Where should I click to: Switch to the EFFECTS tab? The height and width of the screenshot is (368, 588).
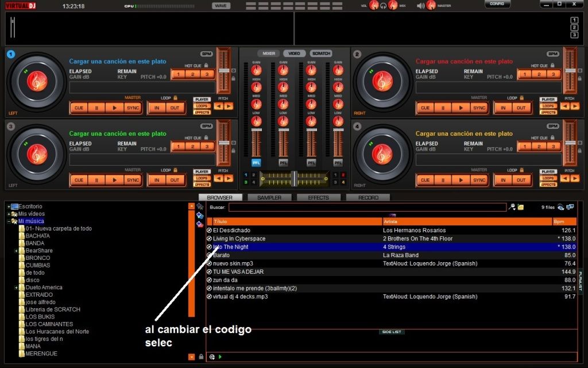pos(318,198)
